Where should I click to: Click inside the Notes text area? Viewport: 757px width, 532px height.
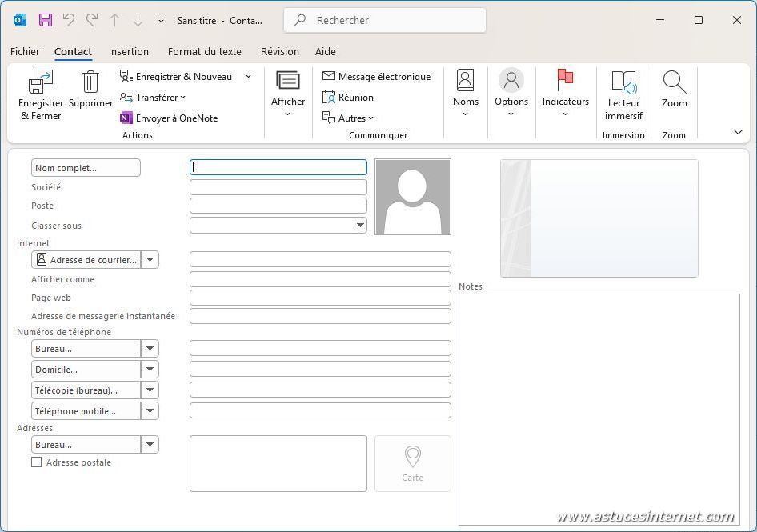pyautogui.click(x=599, y=408)
